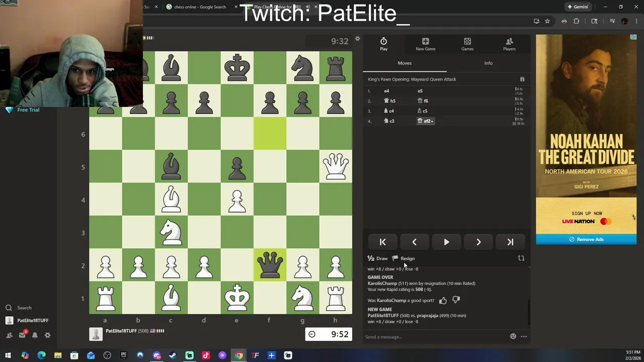
Task: Click the white queen on h5
Action: pos(336,167)
